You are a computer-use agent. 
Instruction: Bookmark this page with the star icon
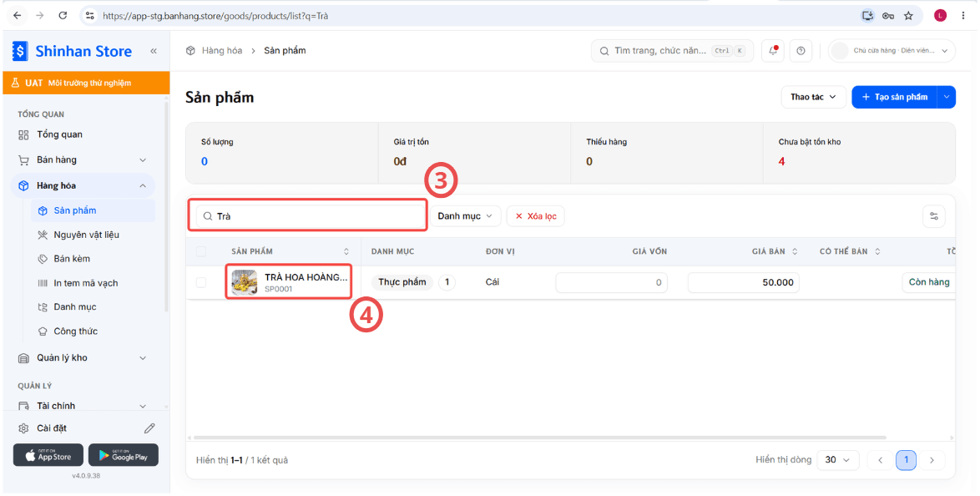pyautogui.click(x=908, y=16)
